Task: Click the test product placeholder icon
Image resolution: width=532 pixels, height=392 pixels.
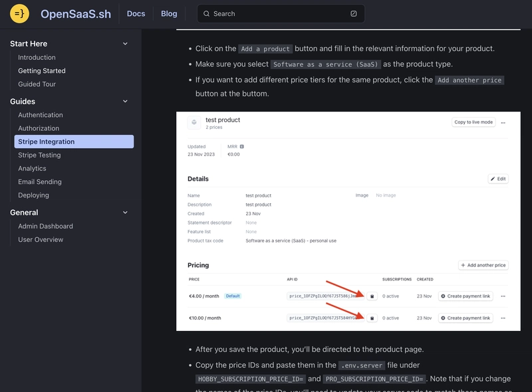Action: (194, 122)
